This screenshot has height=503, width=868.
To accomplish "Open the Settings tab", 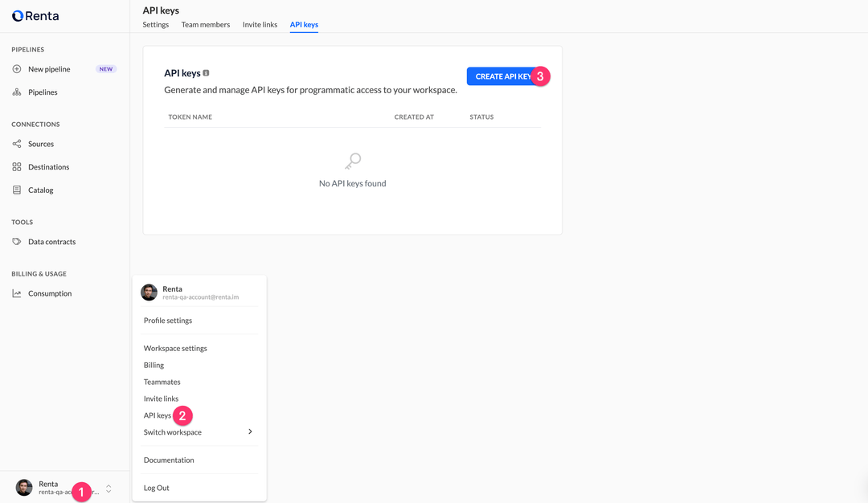I will pos(155,24).
